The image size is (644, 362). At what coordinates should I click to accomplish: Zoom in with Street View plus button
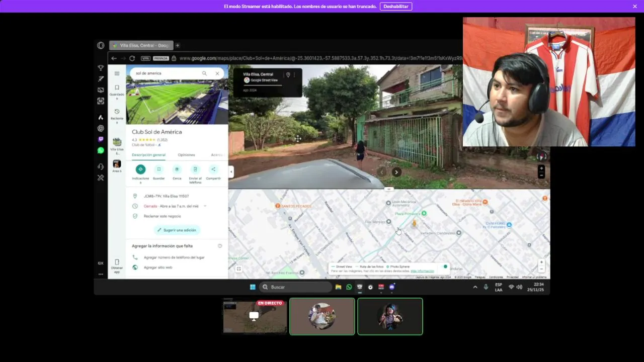click(x=541, y=168)
